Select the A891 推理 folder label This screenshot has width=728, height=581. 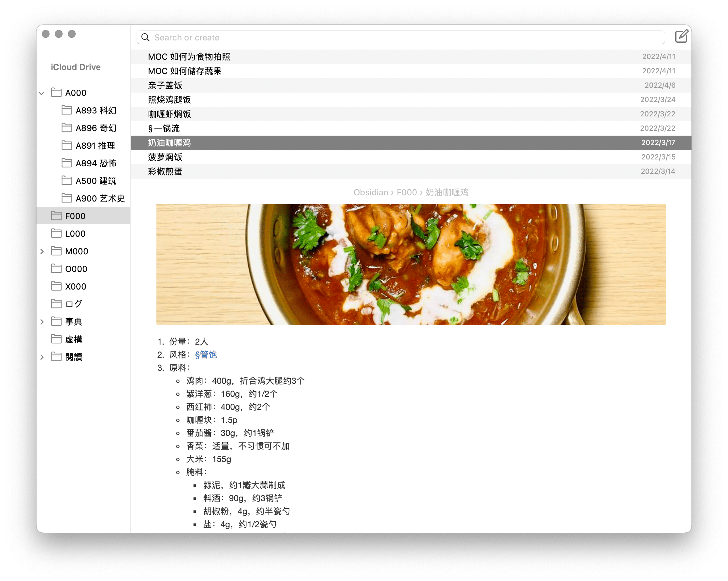click(x=95, y=146)
